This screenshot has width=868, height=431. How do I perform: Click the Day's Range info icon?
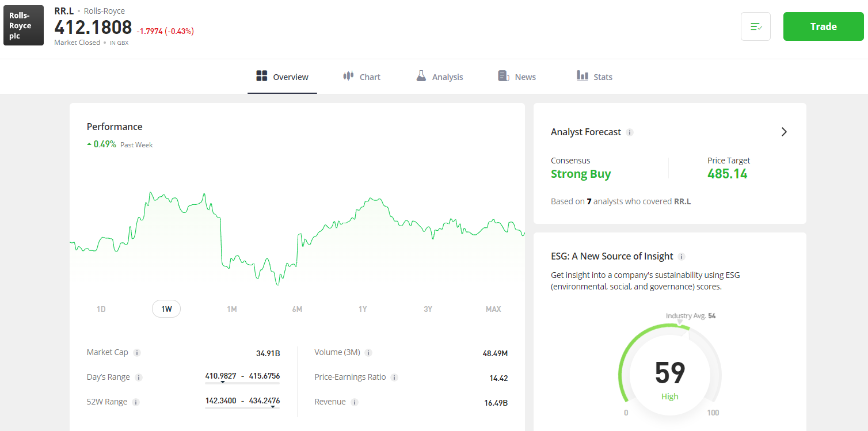139,377
